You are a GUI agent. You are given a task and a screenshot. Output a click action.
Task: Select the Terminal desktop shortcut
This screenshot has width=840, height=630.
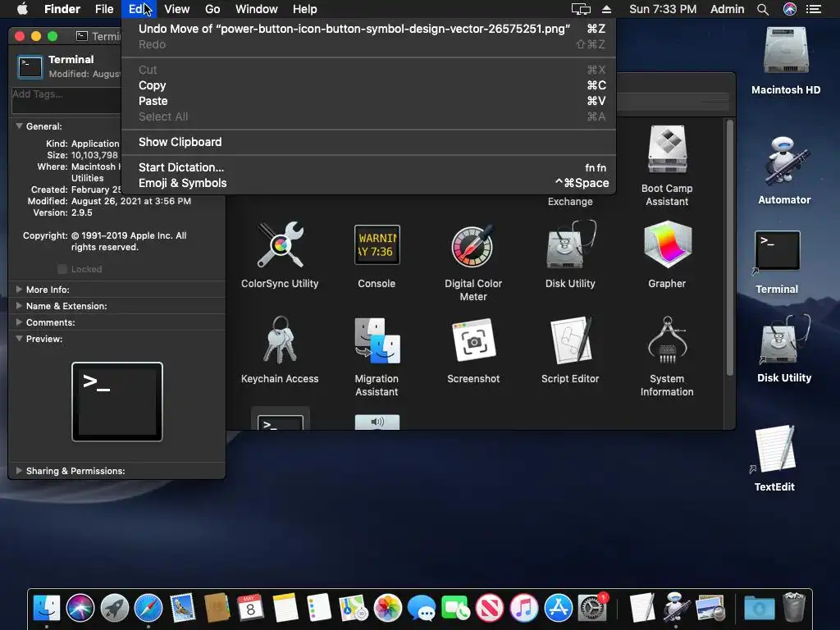[777, 251]
